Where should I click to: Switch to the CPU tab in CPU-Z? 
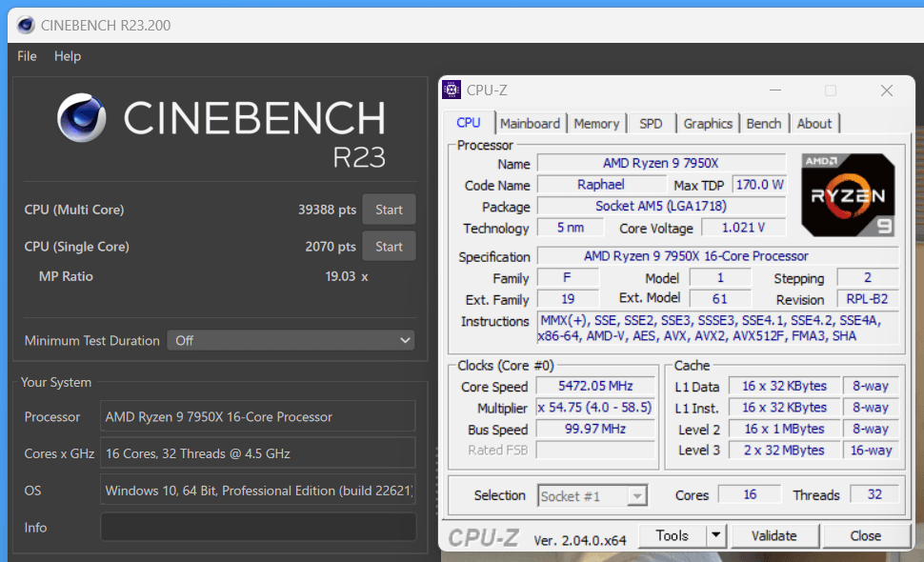[469, 123]
